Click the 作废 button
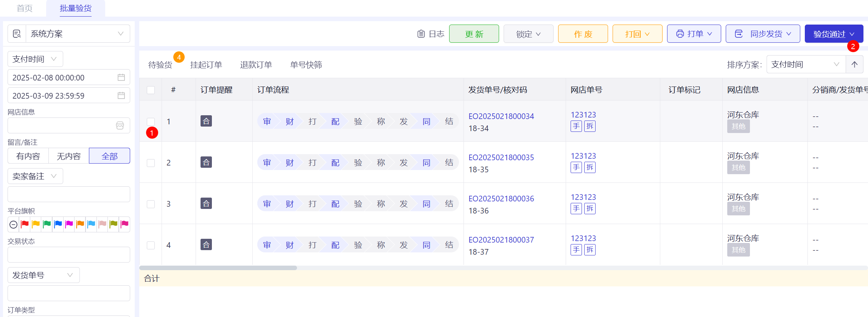 tap(583, 34)
